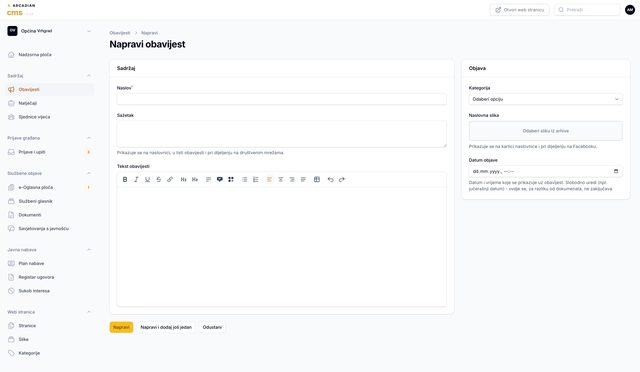Viewport: 640px width, 372px height.
Task: Click the Sažetak text area
Action: [x=282, y=134]
